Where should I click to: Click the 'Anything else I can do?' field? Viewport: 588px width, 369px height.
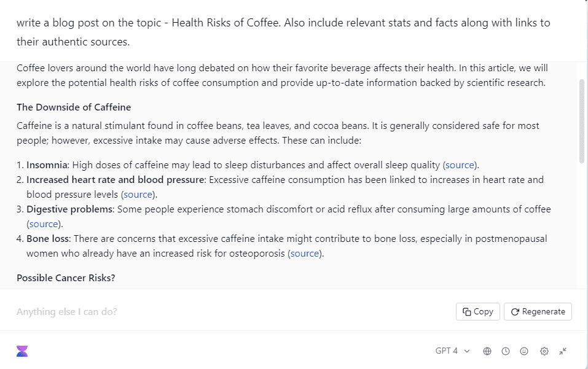(232, 312)
